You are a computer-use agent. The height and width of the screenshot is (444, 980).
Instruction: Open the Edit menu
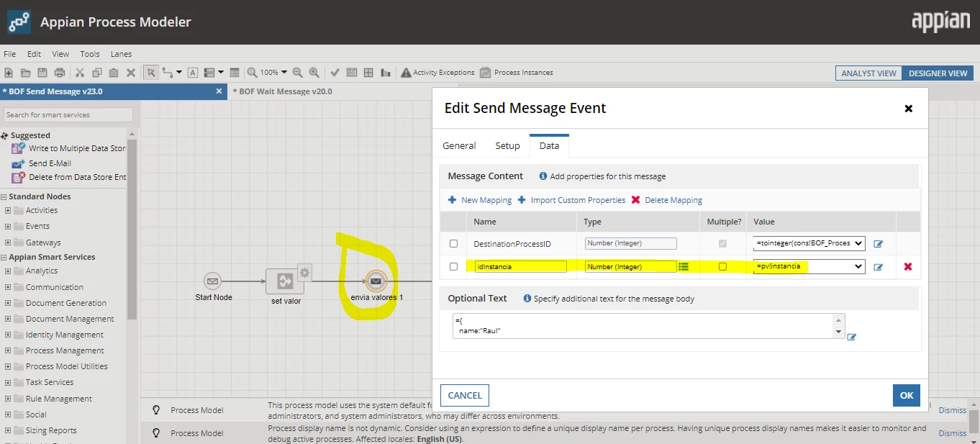point(34,54)
